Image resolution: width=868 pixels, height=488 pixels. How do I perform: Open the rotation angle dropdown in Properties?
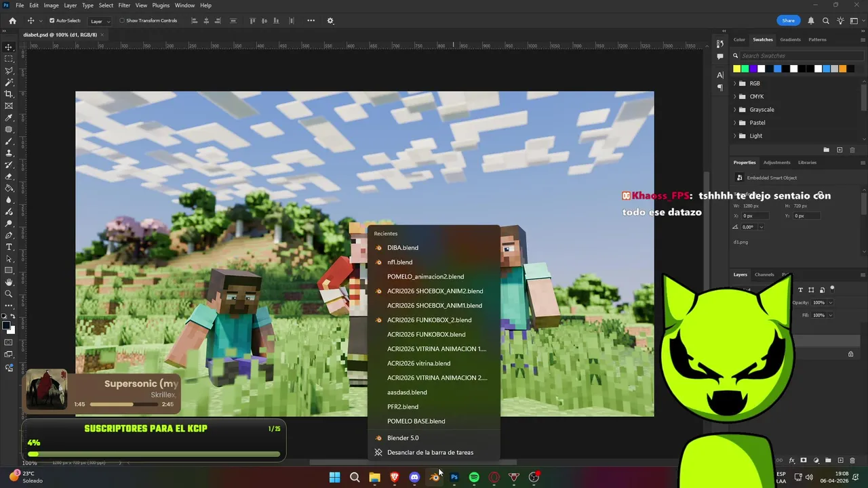761,227
